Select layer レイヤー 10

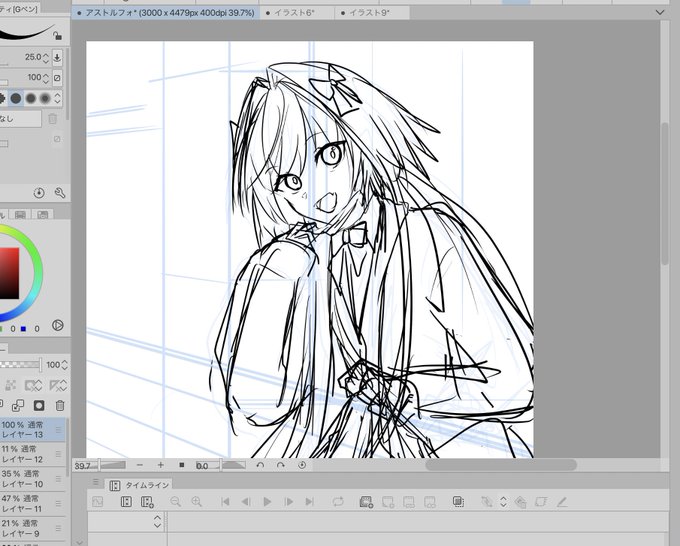point(33,479)
